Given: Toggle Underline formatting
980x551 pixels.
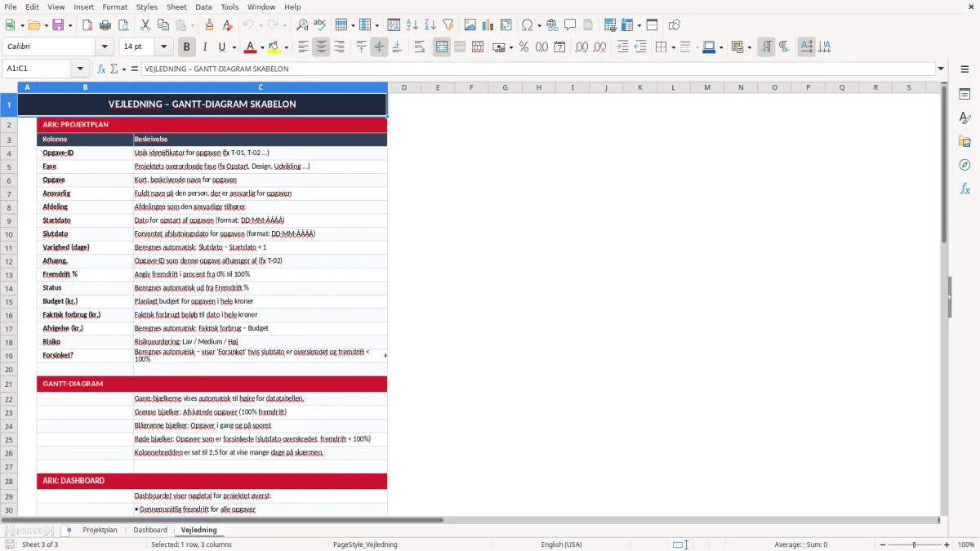Looking at the screenshot, I should (222, 47).
